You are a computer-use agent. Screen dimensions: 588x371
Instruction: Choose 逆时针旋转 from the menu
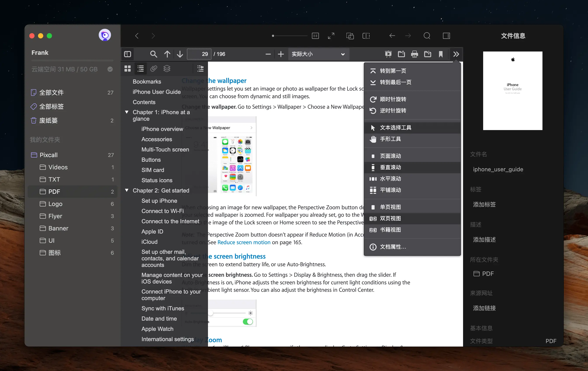412,110
